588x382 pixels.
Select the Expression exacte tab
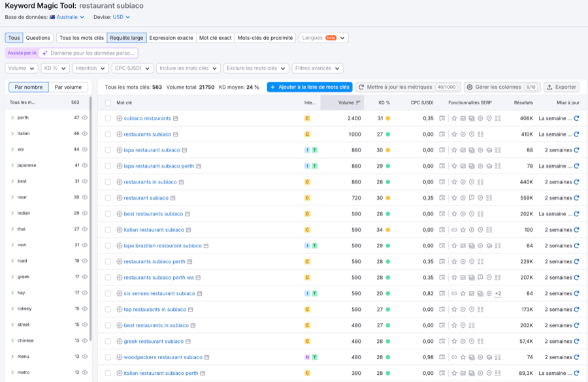click(171, 38)
